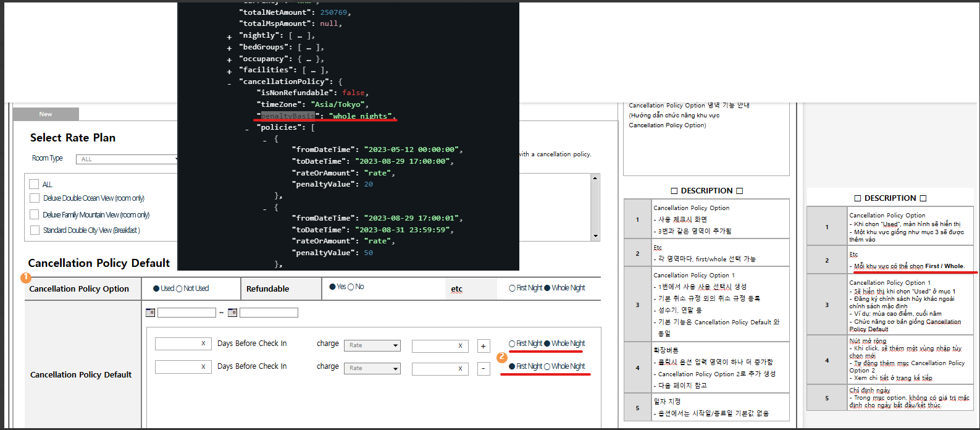Remove the second policy row with minus button

[x=484, y=369]
